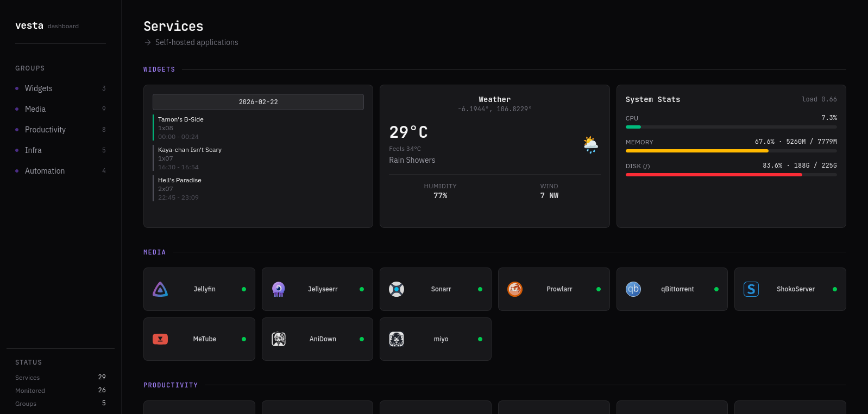Open the AniDown icon

[x=279, y=339]
